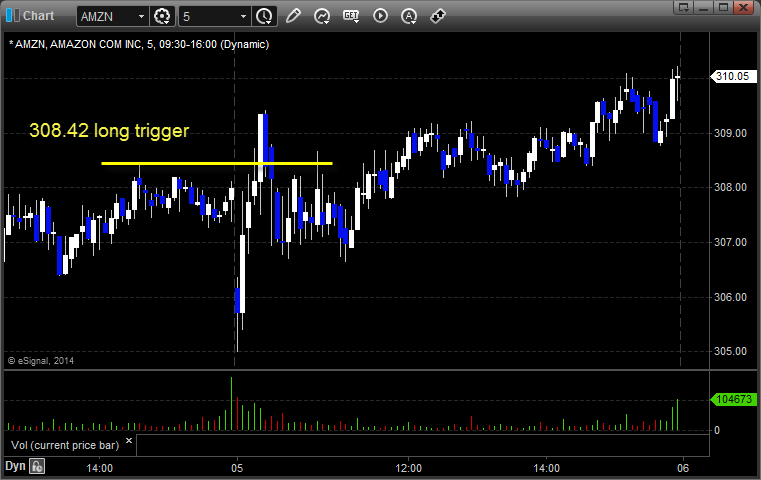
Task: Open the symbol settings gear icon
Action: [x=162, y=16]
